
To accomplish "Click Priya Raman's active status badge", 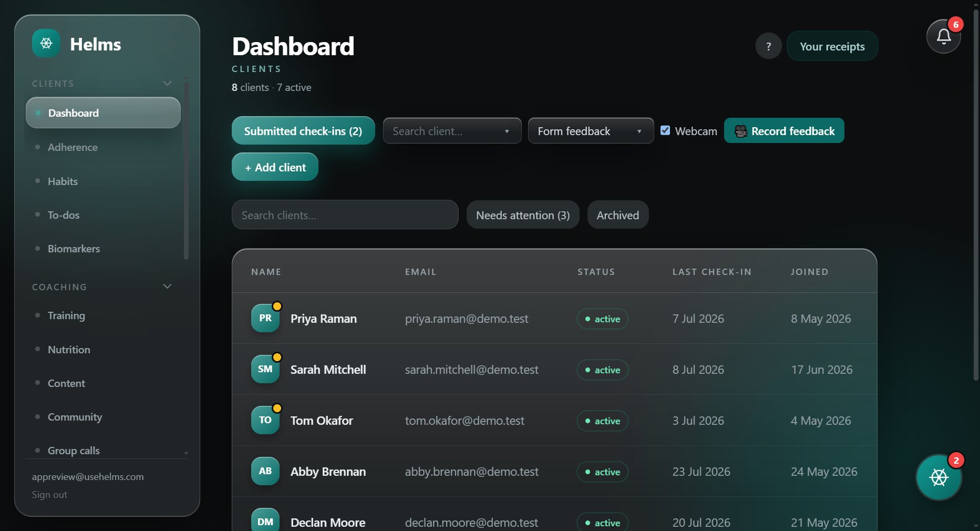I will pyautogui.click(x=603, y=319).
